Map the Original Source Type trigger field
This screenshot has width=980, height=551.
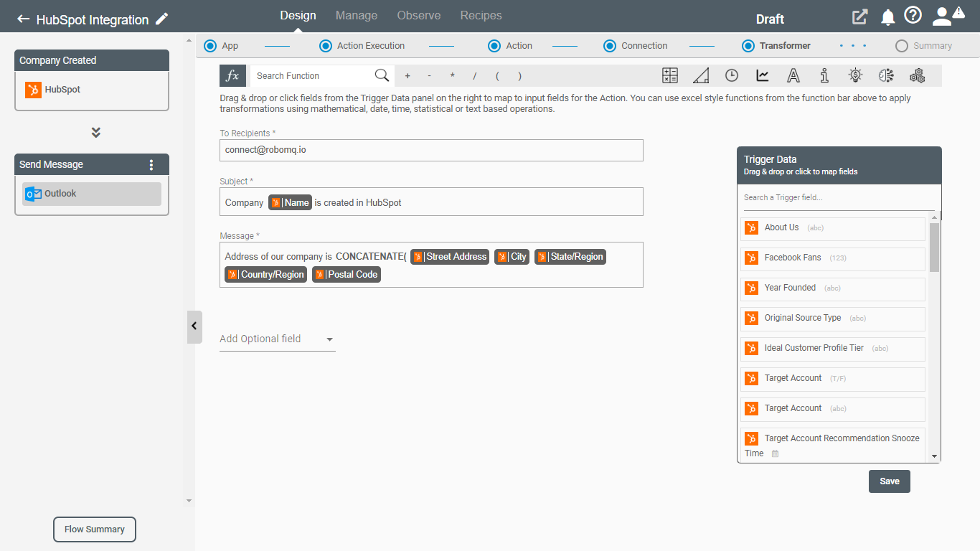tap(833, 319)
